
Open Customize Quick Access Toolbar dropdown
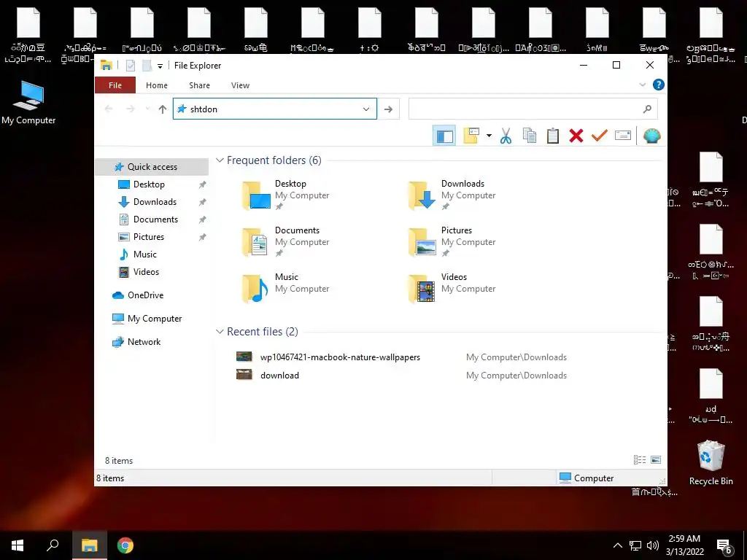(x=160, y=66)
